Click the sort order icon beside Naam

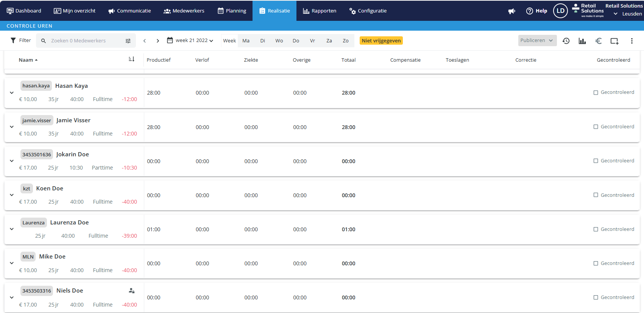131,59
